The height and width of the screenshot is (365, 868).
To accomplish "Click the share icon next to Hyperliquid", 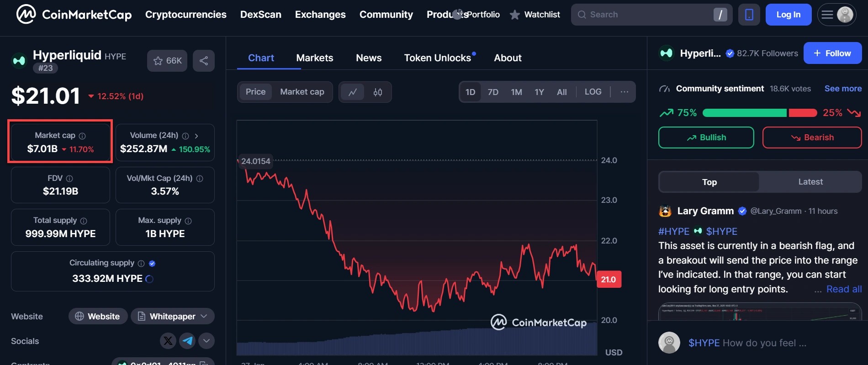I will (204, 61).
